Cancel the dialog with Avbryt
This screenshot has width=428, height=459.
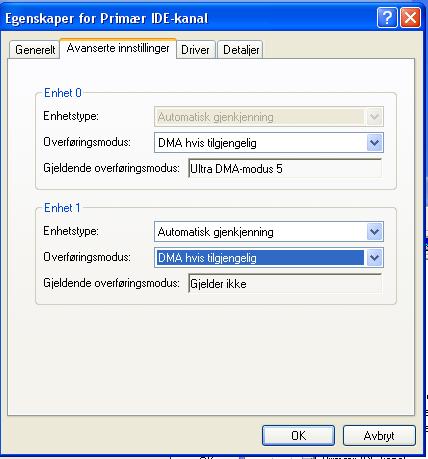point(379,435)
